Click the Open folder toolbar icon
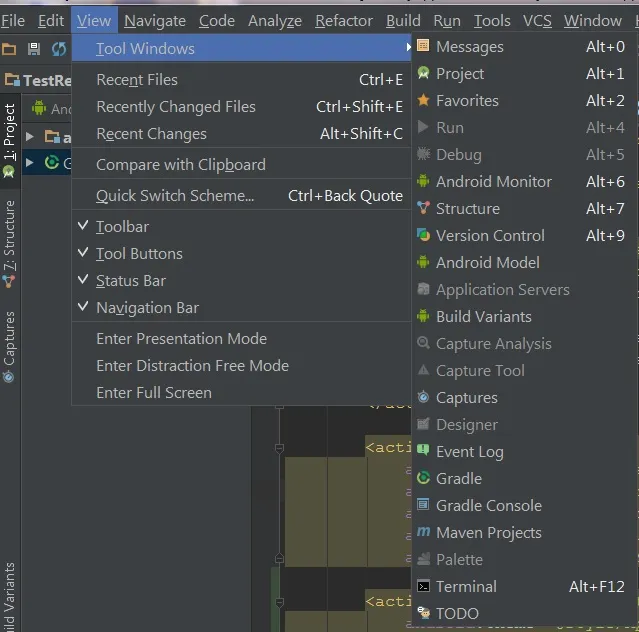 pos(9,49)
